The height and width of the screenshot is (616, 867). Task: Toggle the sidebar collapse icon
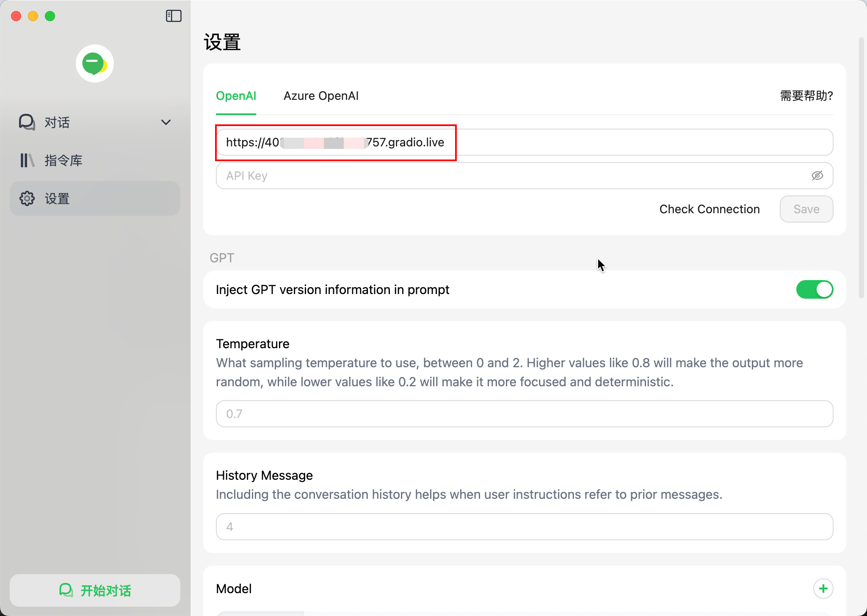[174, 16]
